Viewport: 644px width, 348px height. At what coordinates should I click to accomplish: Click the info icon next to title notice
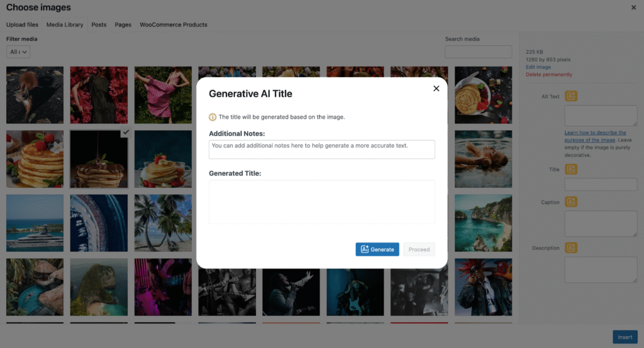coord(213,117)
